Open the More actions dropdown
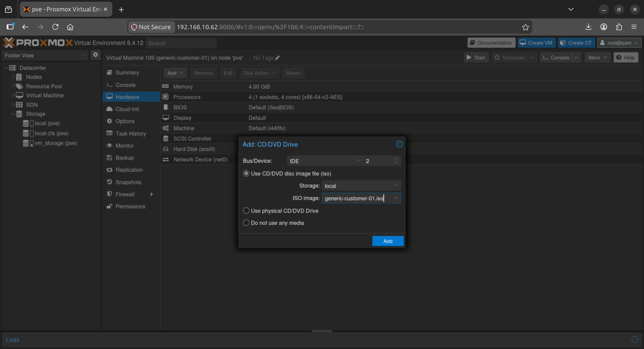This screenshot has width=644, height=349. 597,57
